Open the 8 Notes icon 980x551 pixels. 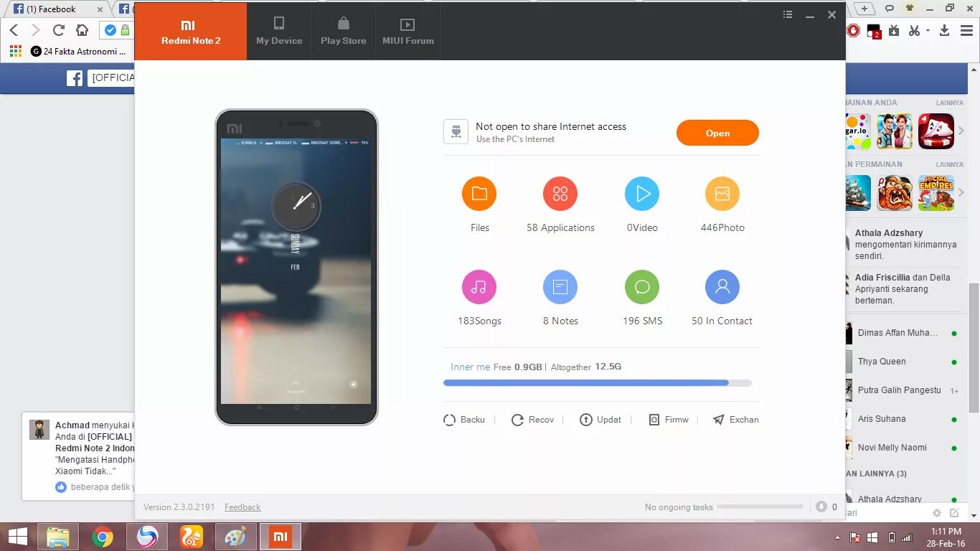click(560, 287)
